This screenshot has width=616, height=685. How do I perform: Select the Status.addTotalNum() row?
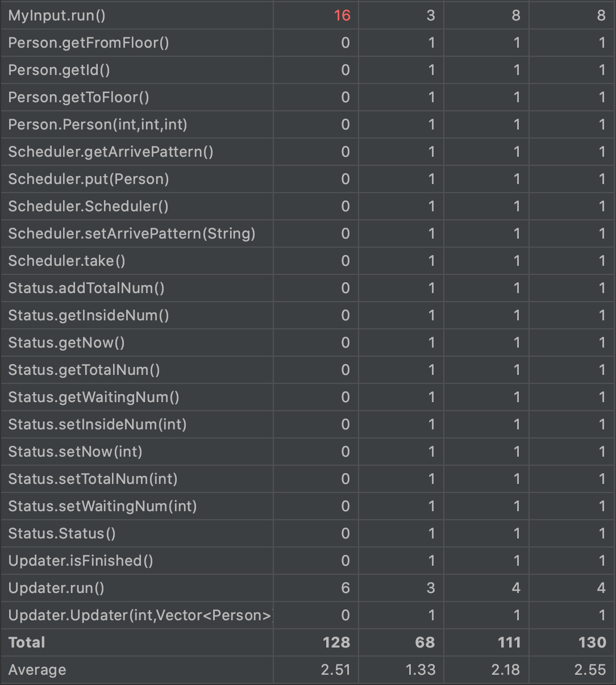pyautogui.click(x=86, y=288)
